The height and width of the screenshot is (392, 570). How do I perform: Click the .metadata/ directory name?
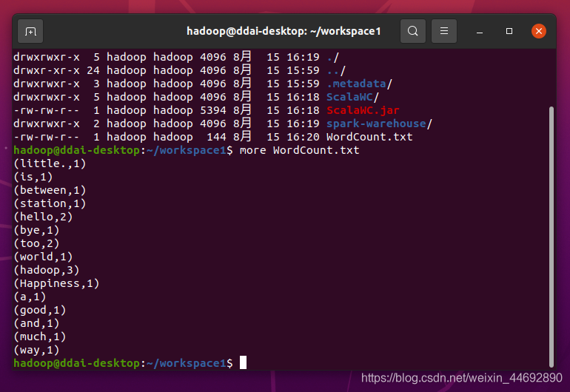[359, 84]
